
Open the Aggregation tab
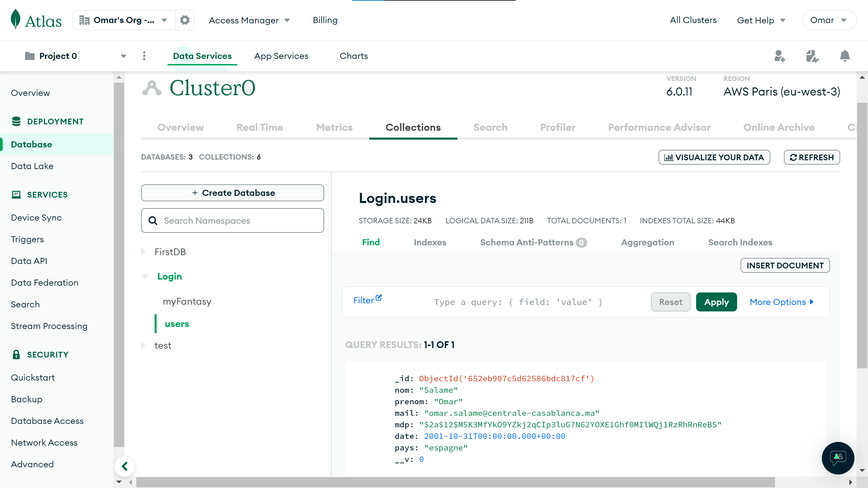(647, 242)
